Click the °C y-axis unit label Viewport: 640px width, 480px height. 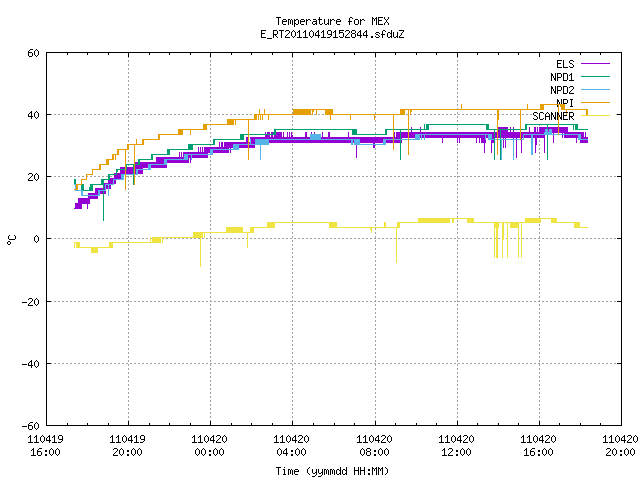tap(11, 240)
